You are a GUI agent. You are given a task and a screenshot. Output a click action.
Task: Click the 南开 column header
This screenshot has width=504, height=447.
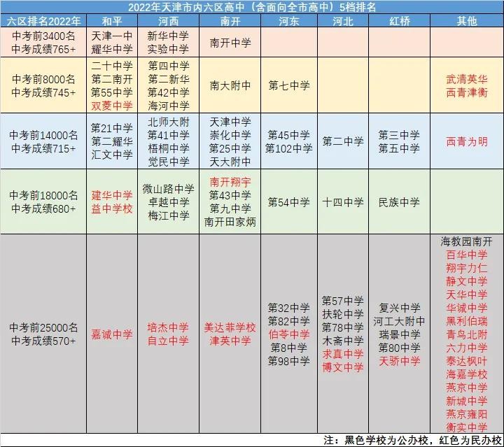230,21
